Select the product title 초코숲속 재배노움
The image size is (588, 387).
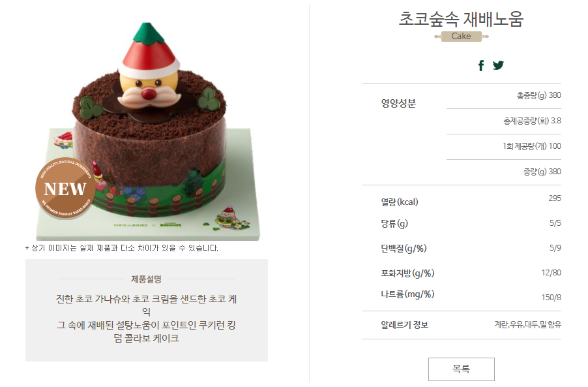[x=461, y=19]
